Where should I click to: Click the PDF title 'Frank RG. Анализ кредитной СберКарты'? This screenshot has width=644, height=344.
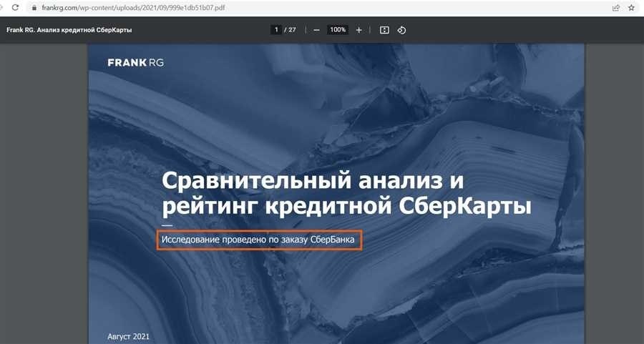(69, 30)
